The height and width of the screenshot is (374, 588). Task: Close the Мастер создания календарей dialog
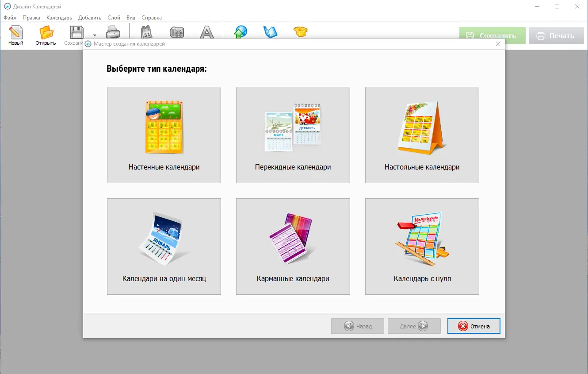(x=498, y=44)
